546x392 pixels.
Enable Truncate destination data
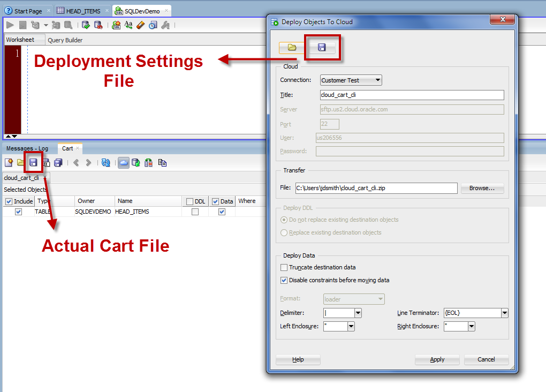[284, 268]
